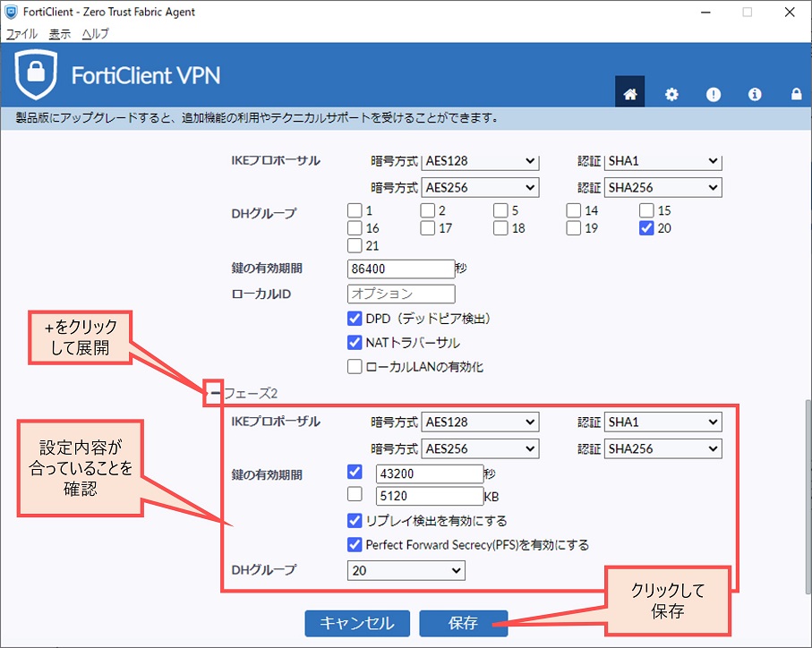Image resolution: width=812 pixels, height=648 pixels.
Task: Toggle the DPD（デッドピア検出）checkbox
Action: pos(355,319)
